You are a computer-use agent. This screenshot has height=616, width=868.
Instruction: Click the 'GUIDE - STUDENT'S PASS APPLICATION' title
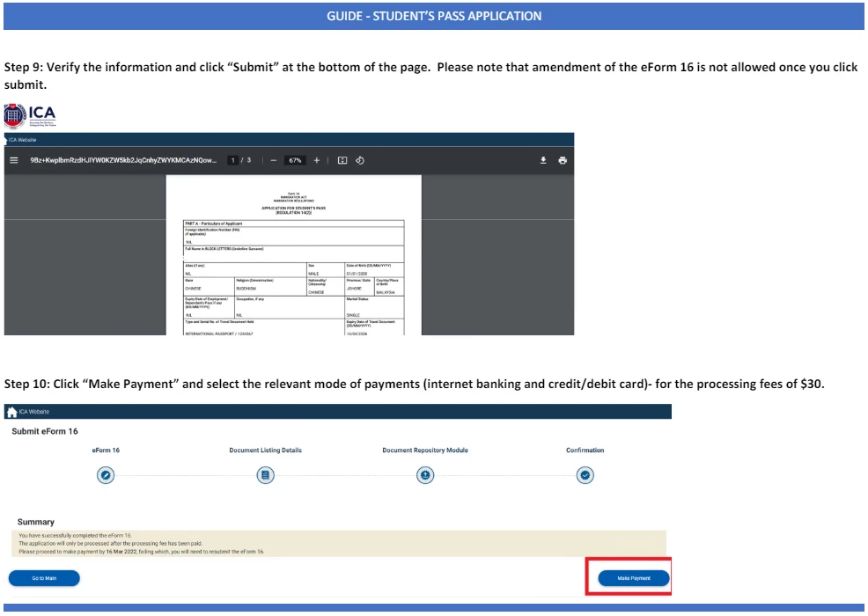click(434, 16)
